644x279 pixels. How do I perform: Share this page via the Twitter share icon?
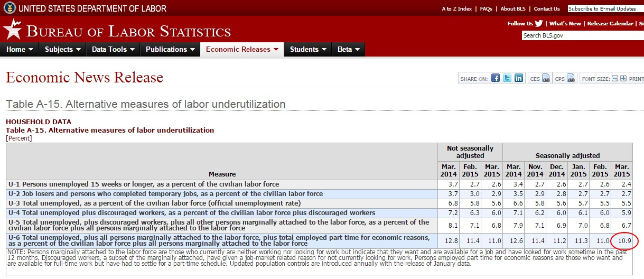507,78
